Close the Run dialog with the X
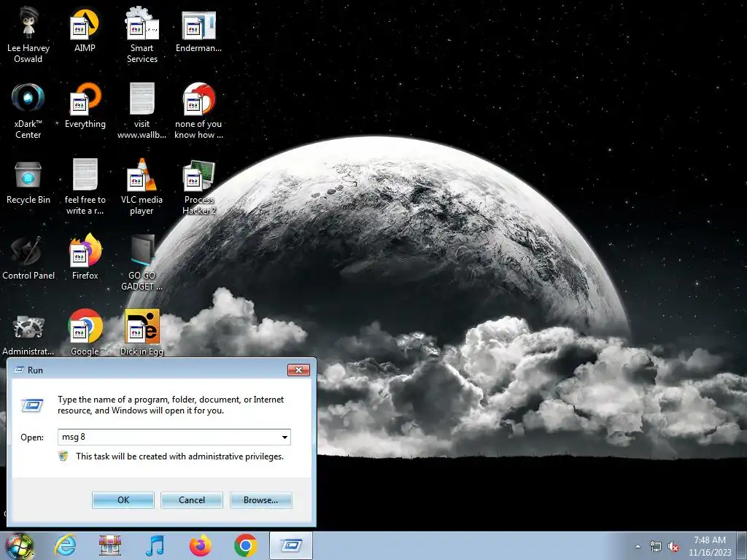This screenshot has height=560, width=747. pyautogui.click(x=298, y=370)
